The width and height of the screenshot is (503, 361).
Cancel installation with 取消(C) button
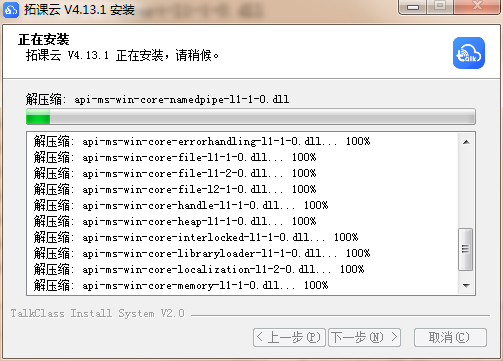[x=450, y=337]
